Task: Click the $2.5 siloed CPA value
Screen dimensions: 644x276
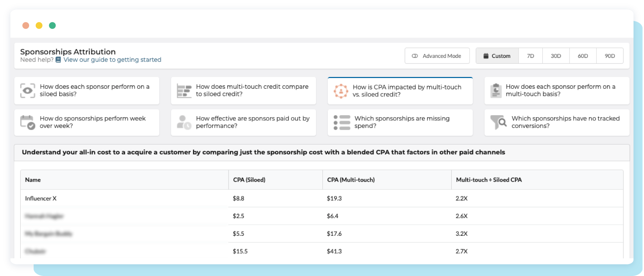Action: point(238,216)
